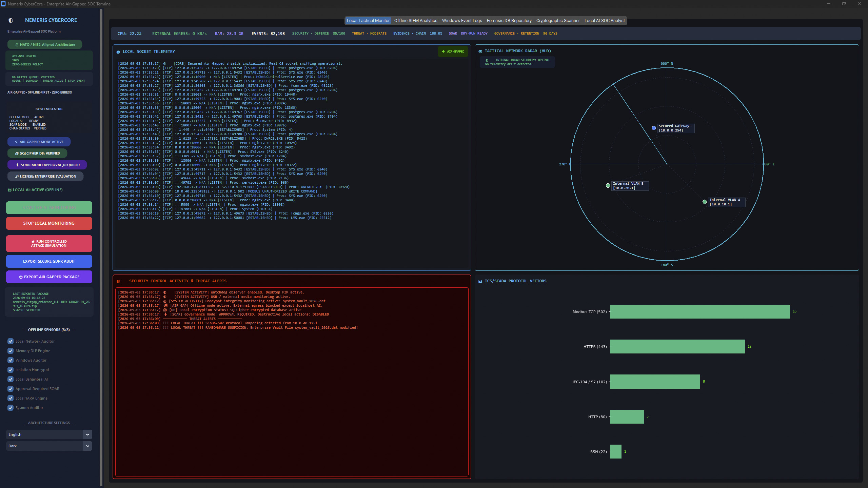Viewport: 868px width, 488px height.
Task: Click the shield icon in INTERNAL RADAR SECURITY: OPTIMAL
Action: 487,60
